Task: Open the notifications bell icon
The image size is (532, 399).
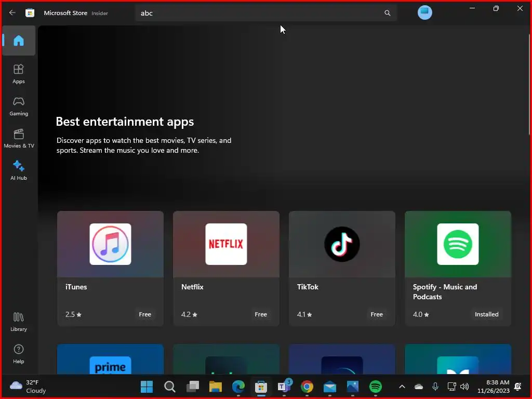Action: point(518,387)
